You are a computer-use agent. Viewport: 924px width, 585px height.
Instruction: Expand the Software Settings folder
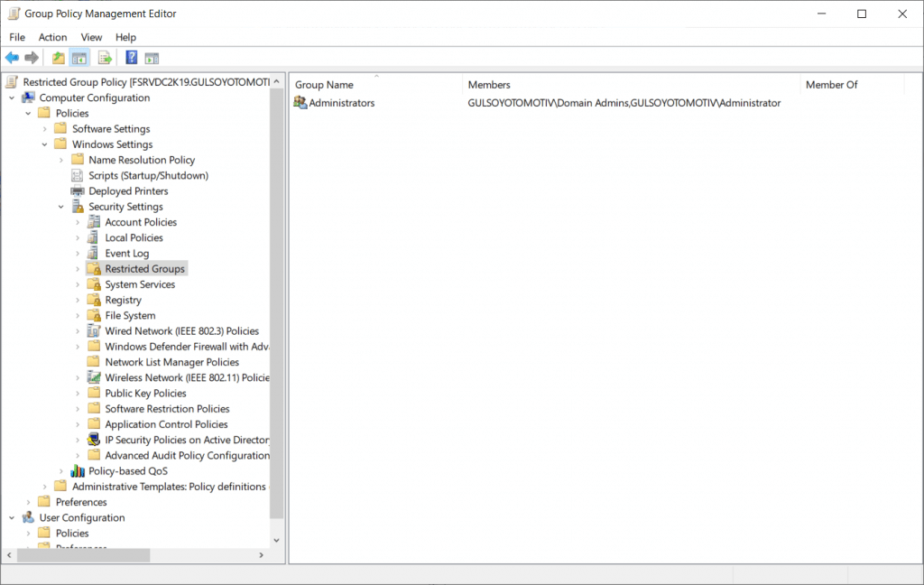pos(45,129)
